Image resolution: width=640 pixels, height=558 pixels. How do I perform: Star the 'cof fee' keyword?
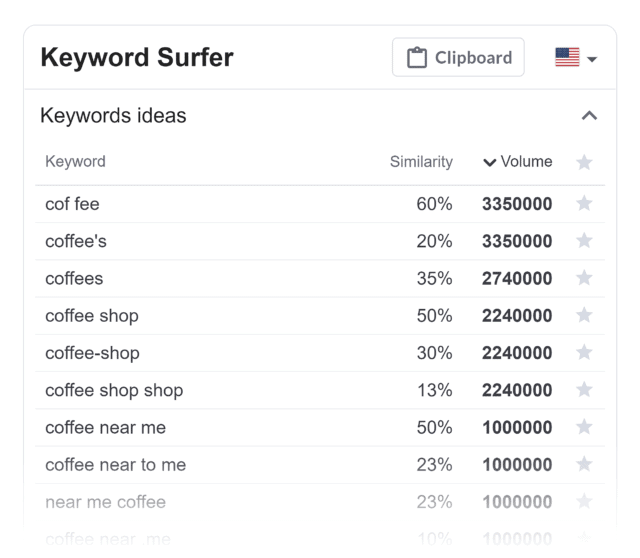584,203
